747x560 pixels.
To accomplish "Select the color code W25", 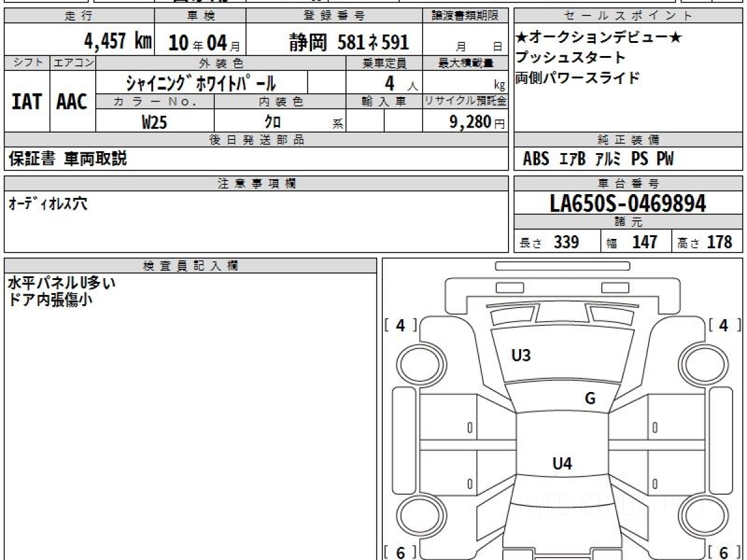I will point(154,122).
